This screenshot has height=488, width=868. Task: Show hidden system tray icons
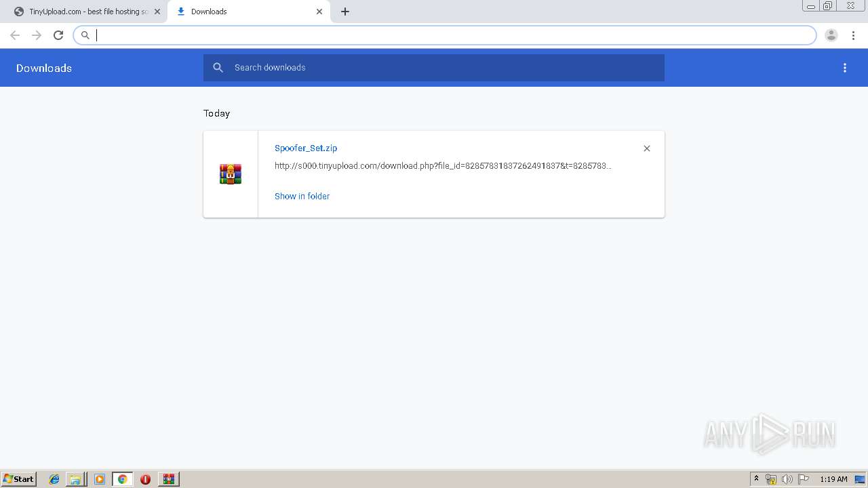(757, 479)
